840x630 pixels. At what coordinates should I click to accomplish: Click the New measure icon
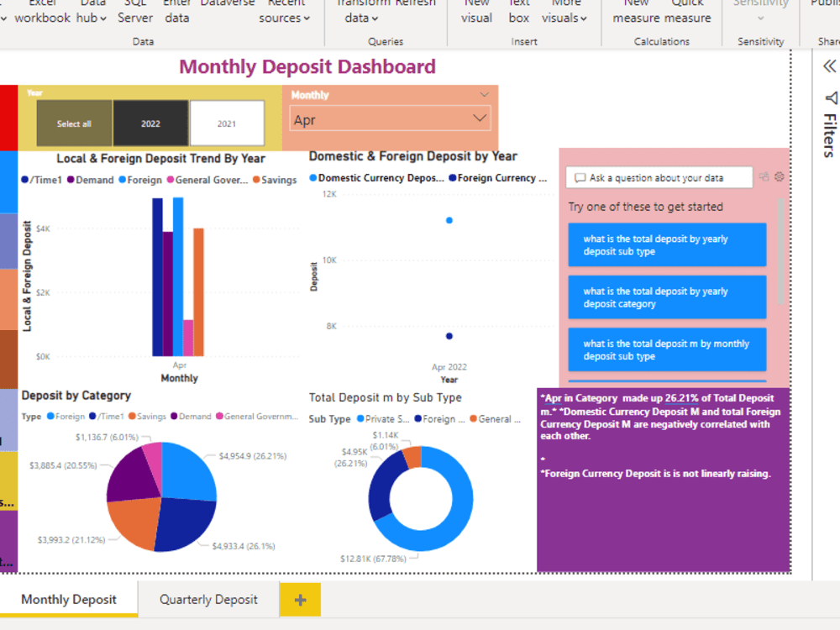(636, 12)
